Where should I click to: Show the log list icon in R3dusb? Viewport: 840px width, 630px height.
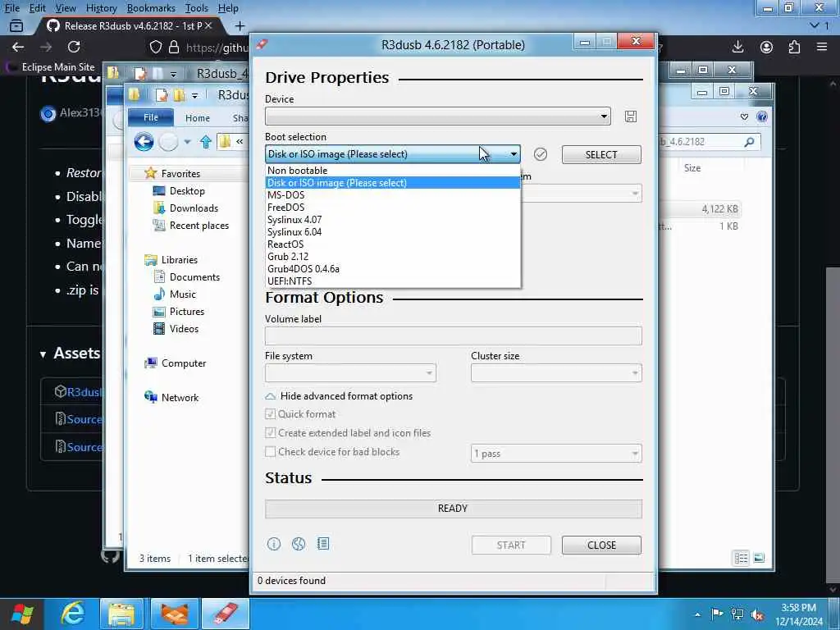(x=323, y=545)
